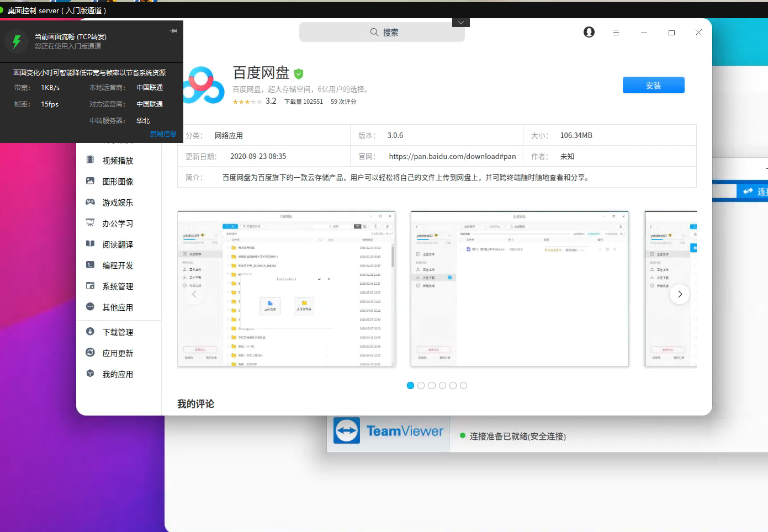The width and height of the screenshot is (768, 532).
Task: Click the update date 2020-09-23 08:35
Action: [x=258, y=156]
